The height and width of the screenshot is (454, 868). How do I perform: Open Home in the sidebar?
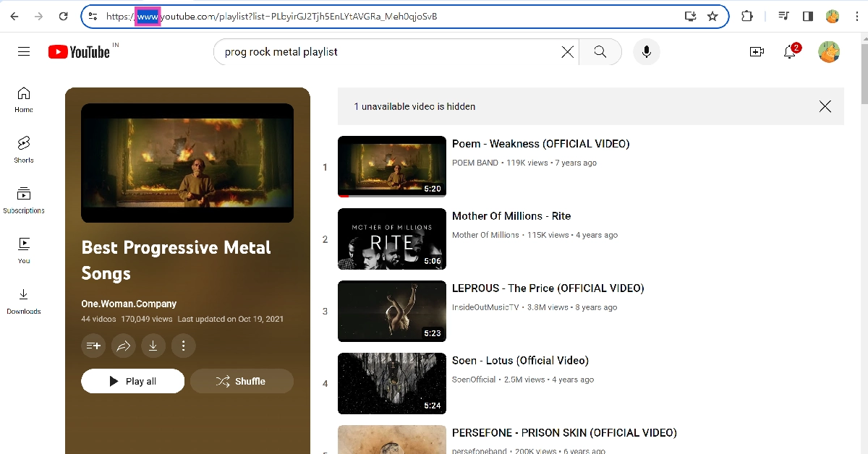pos(24,100)
